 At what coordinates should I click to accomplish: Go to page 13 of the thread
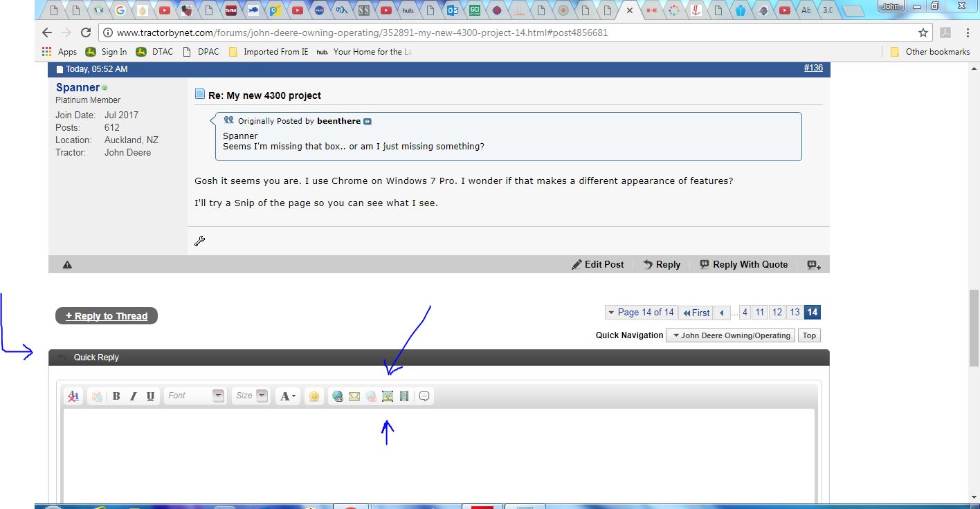pos(795,313)
